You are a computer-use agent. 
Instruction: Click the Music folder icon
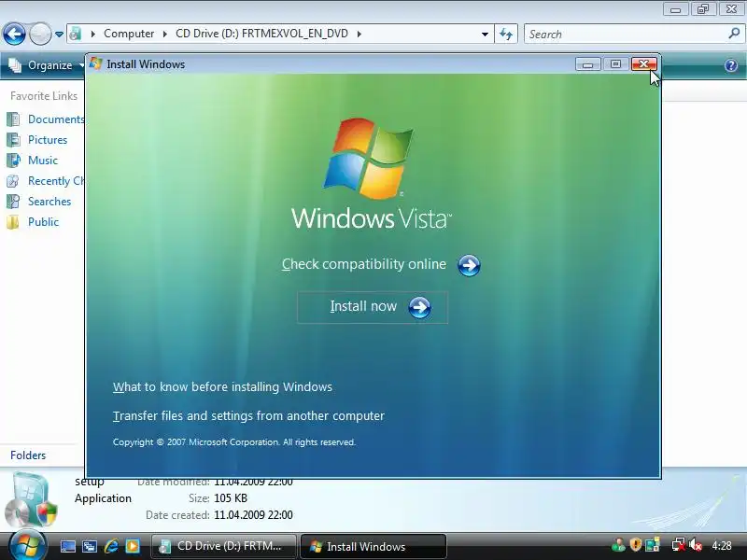(x=13, y=160)
